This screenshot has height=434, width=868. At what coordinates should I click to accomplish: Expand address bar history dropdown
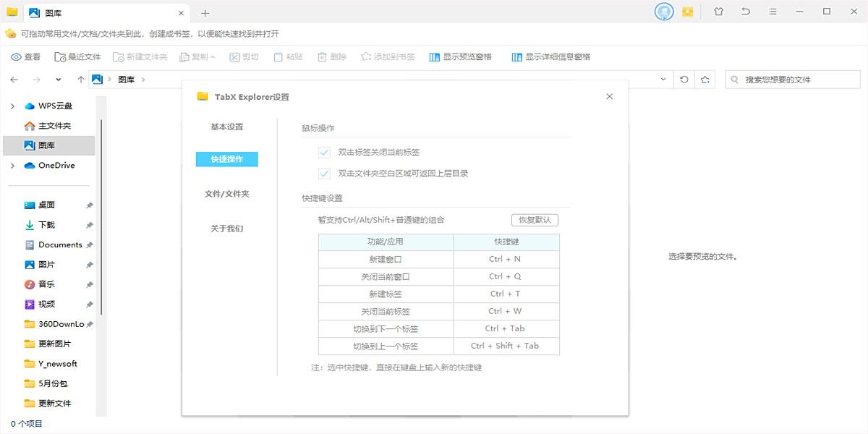pos(663,80)
